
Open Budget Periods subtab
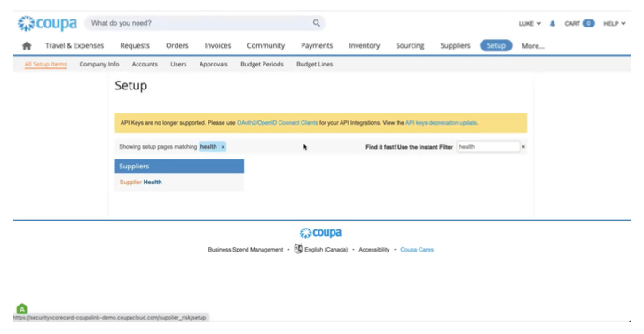click(x=262, y=64)
